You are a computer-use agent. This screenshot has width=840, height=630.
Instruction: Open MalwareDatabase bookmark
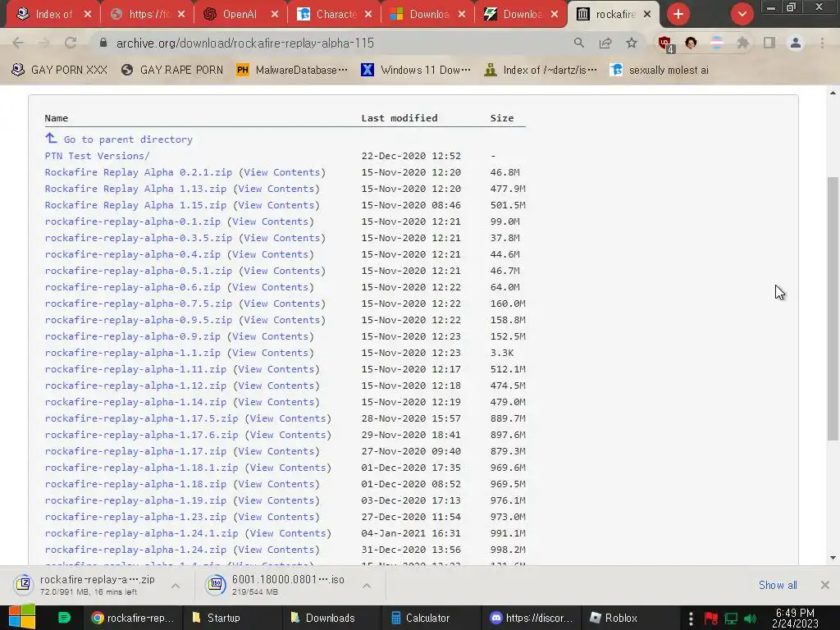tap(292, 70)
